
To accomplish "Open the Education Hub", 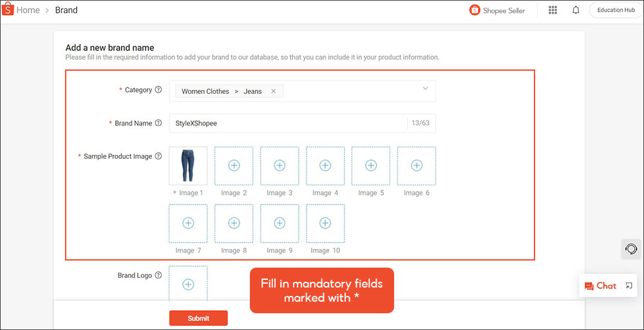I will pos(616,10).
